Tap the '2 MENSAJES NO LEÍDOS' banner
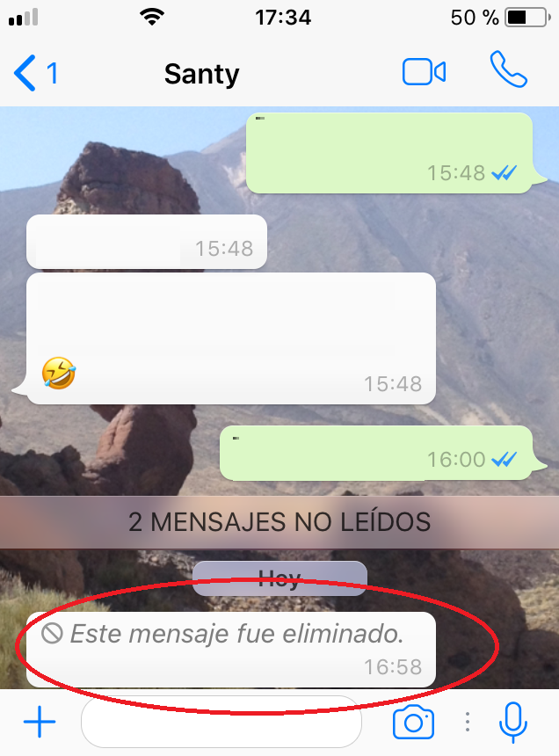 click(x=279, y=522)
